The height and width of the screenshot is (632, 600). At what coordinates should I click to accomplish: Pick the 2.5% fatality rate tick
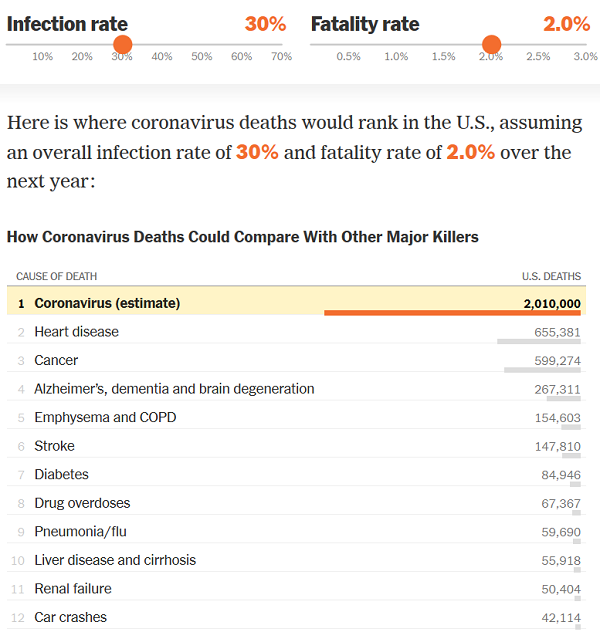click(538, 57)
